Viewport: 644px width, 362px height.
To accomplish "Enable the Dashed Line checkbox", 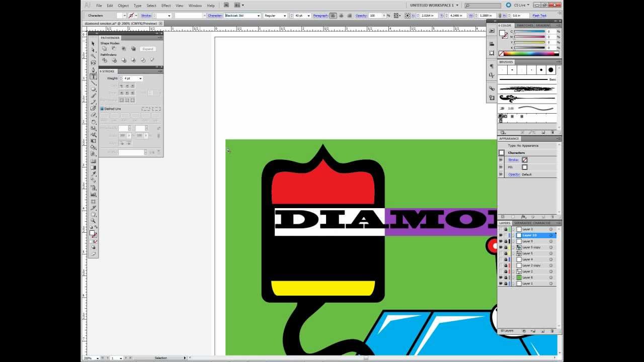I will [x=102, y=109].
